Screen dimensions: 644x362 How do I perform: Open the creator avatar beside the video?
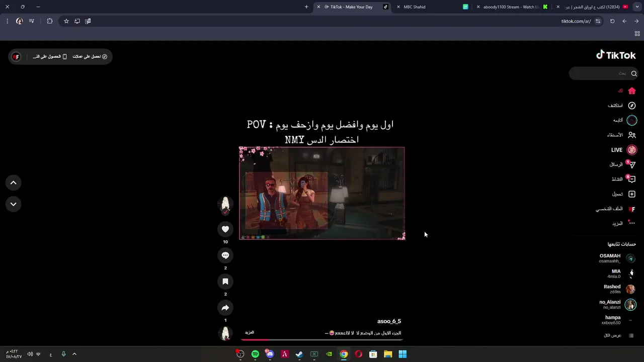[225, 204]
